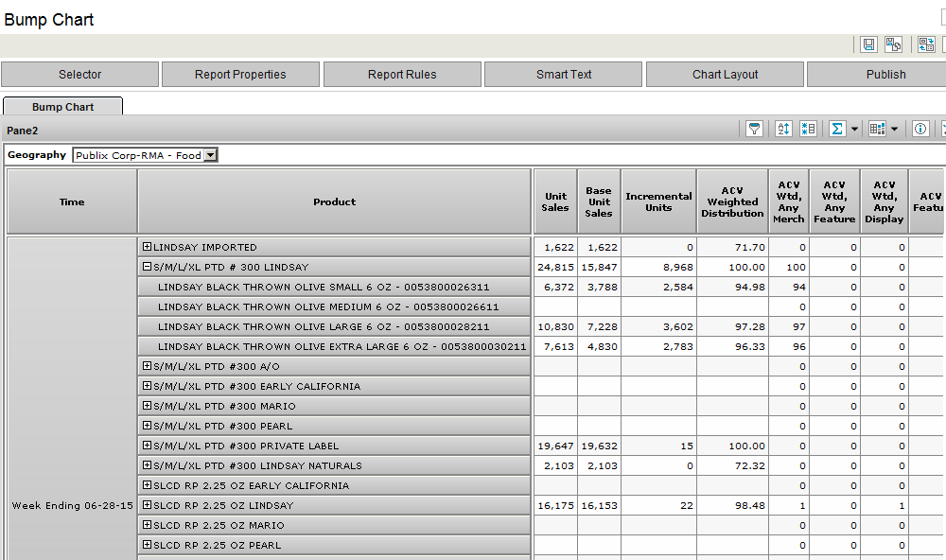Expand S/M/L/XL PTD #300 PRIVATE LABEL
This screenshot has height=560, width=946.
point(147,446)
